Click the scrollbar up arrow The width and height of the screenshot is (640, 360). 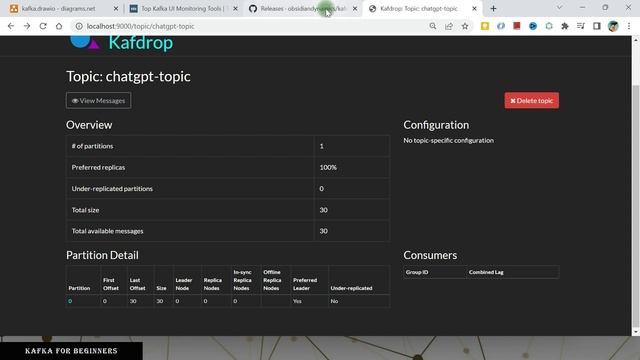[636, 40]
